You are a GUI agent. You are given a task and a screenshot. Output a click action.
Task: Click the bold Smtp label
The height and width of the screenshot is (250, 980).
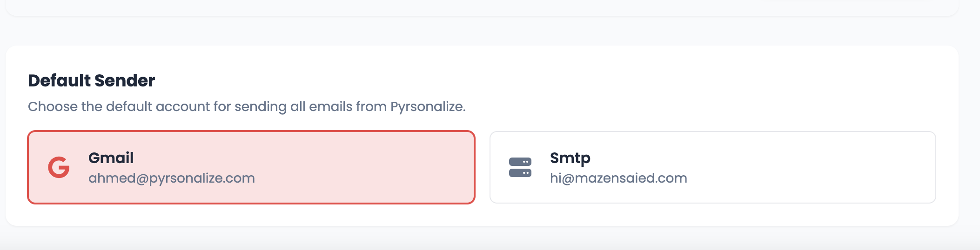[x=570, y=158]
